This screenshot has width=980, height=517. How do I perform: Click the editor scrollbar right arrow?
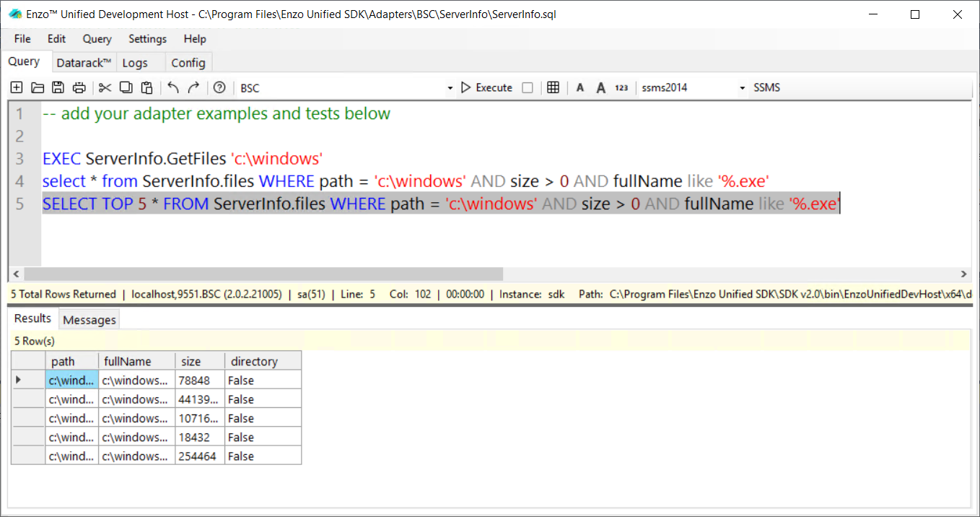click(964, 274)
